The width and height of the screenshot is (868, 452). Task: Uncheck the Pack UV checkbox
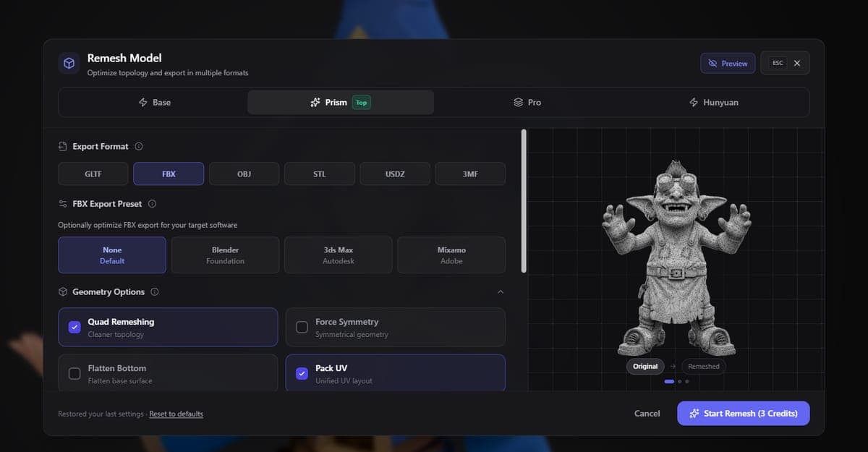tap(302, 374)
